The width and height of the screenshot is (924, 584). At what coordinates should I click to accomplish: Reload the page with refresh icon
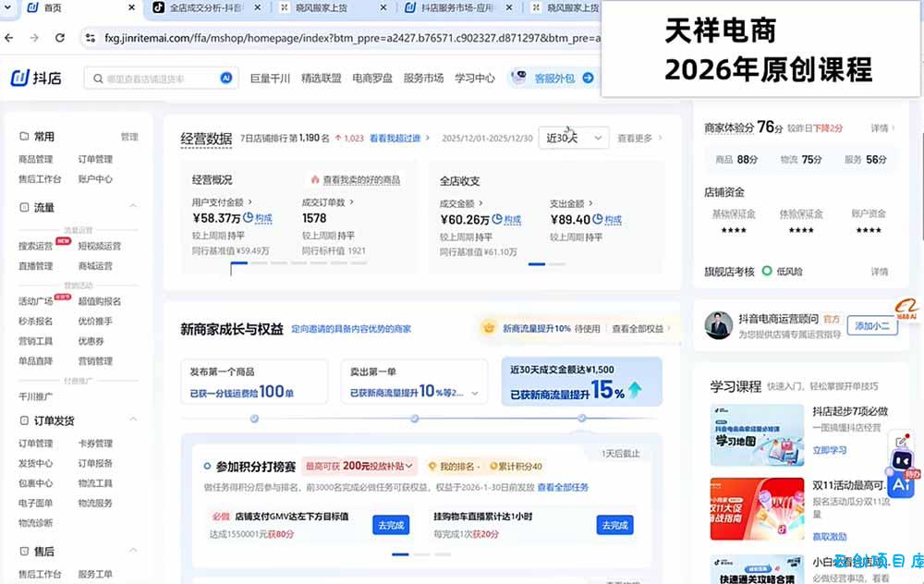point(60,38)
